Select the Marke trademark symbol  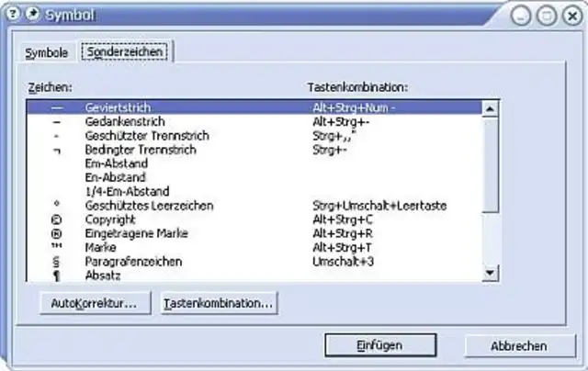(58, 248)
